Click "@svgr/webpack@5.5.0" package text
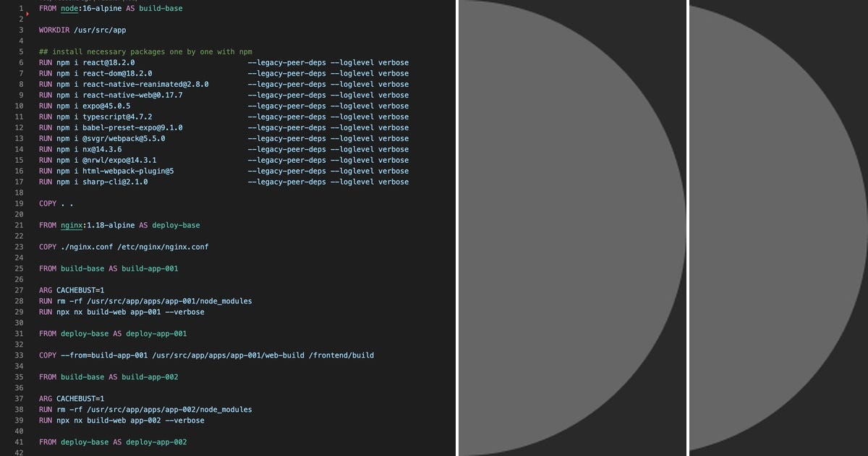This screenshot has height=456, width=868. click(124, 139)
